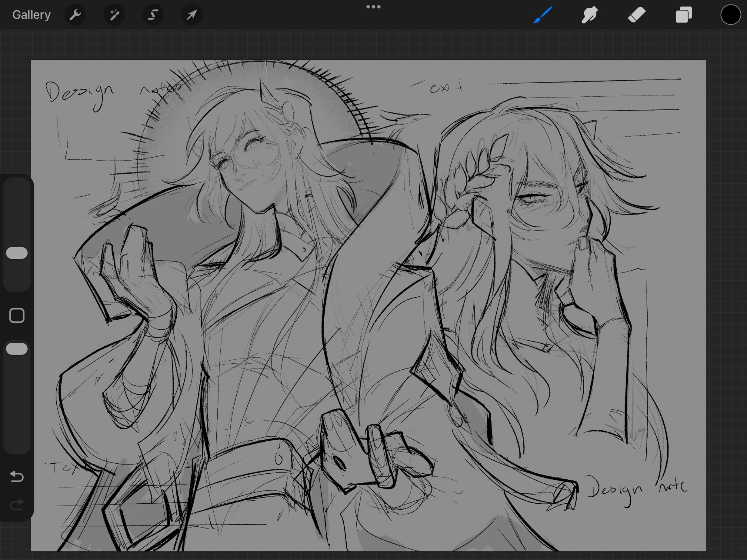Image resolution: width=747 pixels, height=560 pixels.
Task: Open the black active color picker
Action: (731, 15)
